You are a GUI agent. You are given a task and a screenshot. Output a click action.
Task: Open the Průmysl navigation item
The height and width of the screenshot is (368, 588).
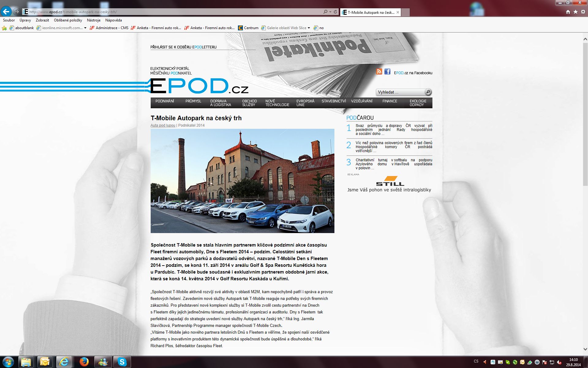193,101
